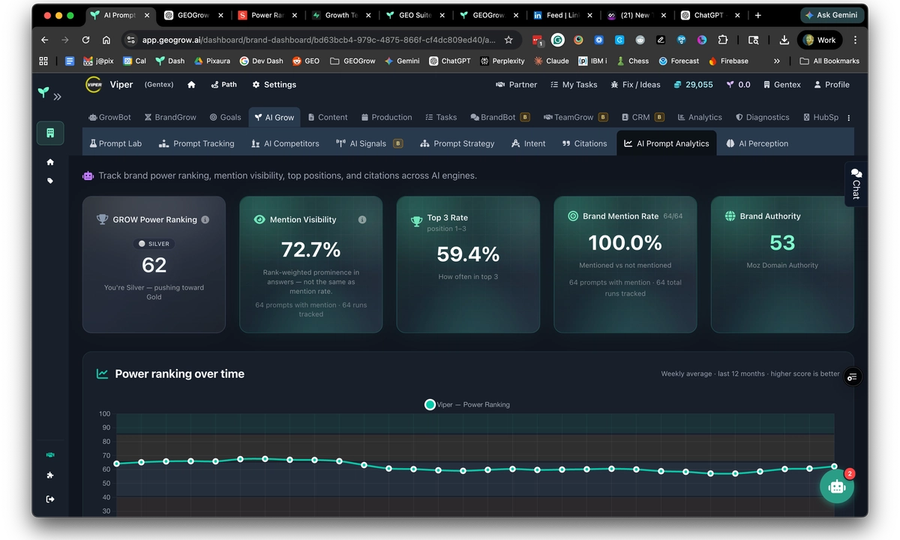
Task: Switch to the GrowBot tab
Action: (110, 117)
